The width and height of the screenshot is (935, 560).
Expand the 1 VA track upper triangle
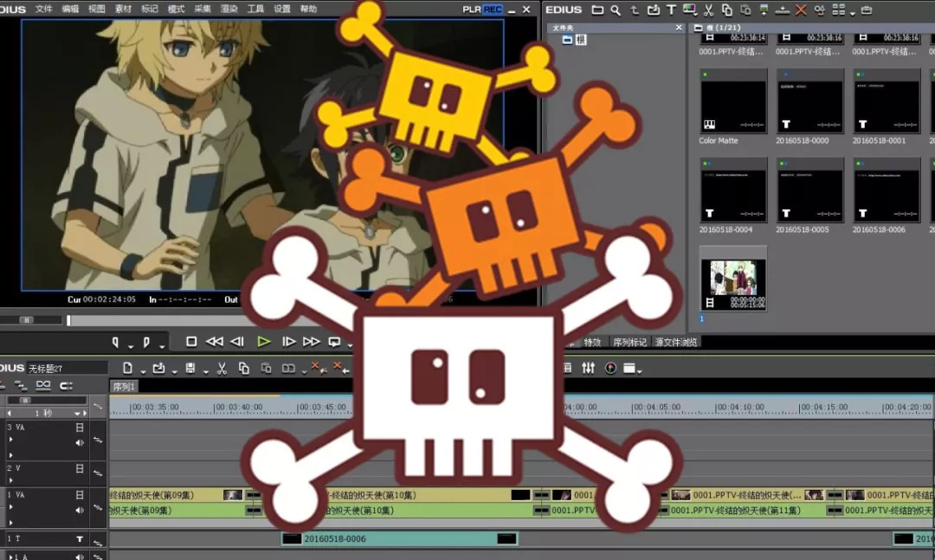pos(10,507)
